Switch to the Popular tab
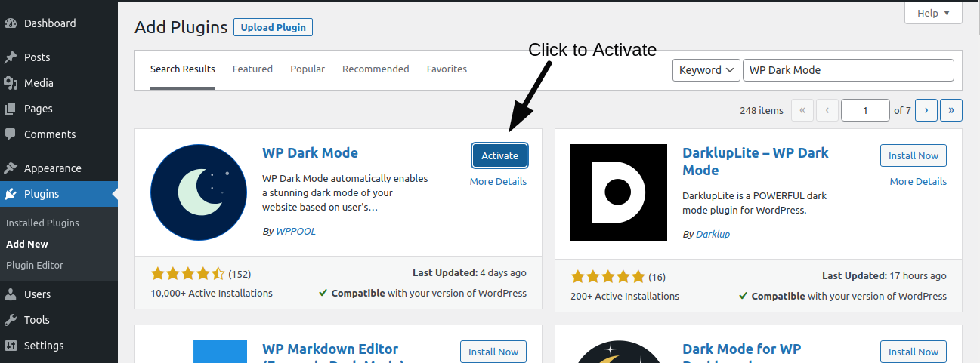Image resolution: width=980 pixels, height=363 pixels. tap(308, 69)
